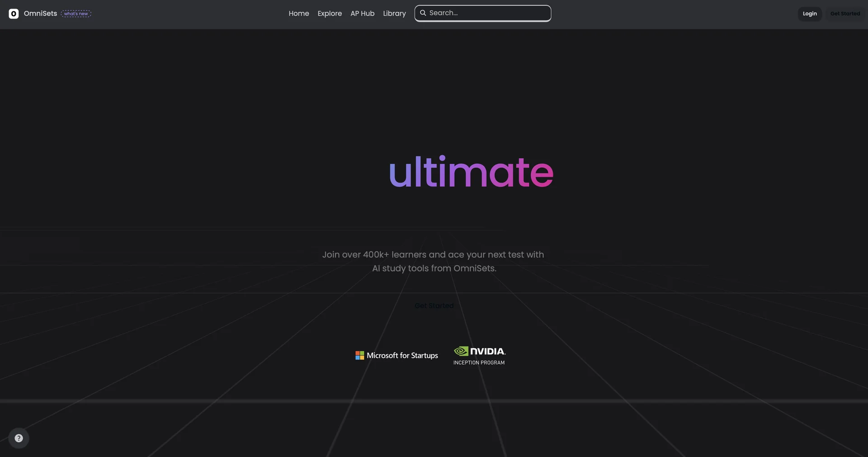Click the hero Get Started button

434,306
